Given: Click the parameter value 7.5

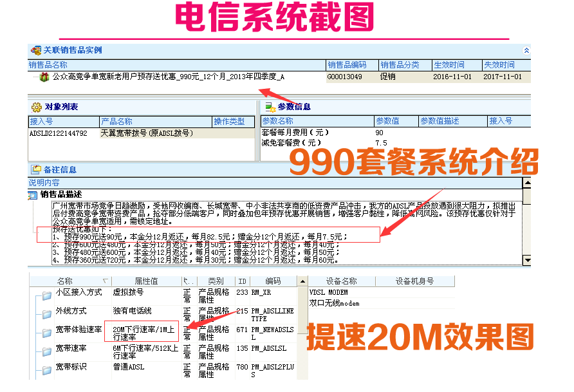Looking at the screenshot, I should (x=381, y=143).
